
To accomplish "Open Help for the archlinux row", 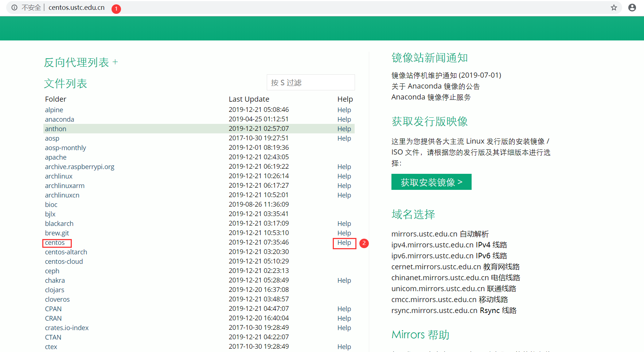I will pos(344,176).
